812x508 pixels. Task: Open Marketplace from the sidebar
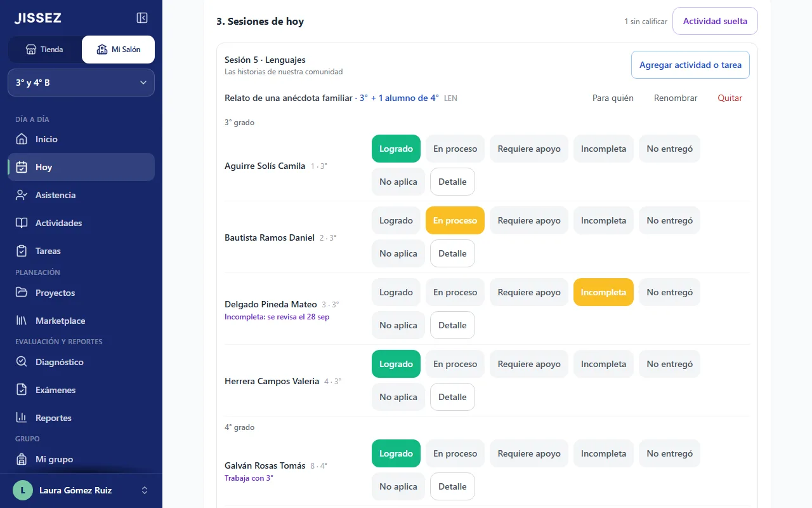click(x=81, y=321)
